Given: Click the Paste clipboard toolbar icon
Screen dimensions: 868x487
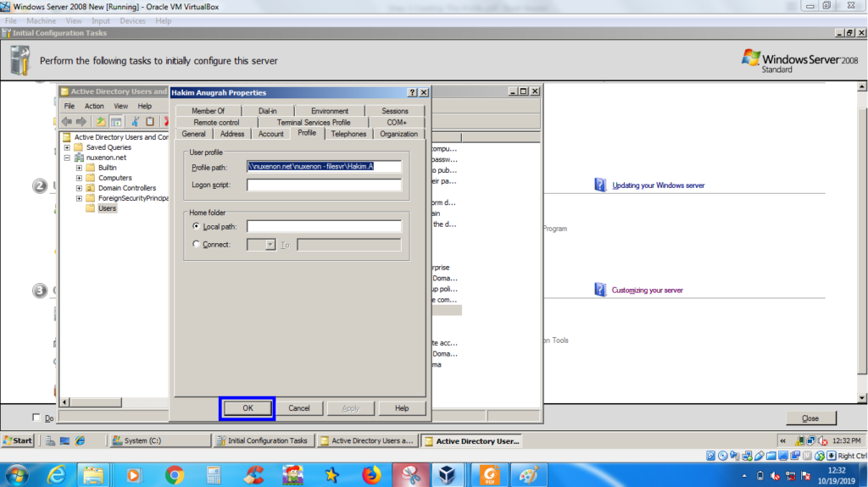Looking at the screenshot, I should point(149,121).
